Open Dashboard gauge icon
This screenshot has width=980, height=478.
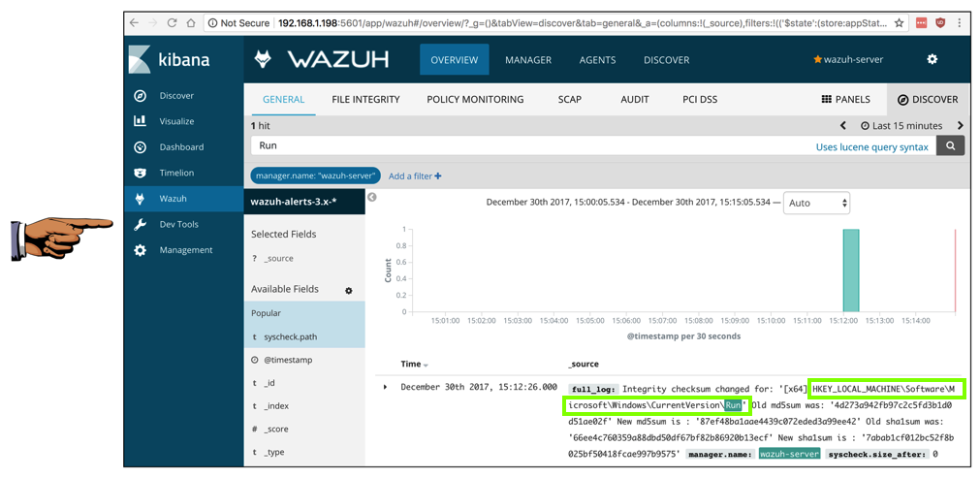[140, 146]
